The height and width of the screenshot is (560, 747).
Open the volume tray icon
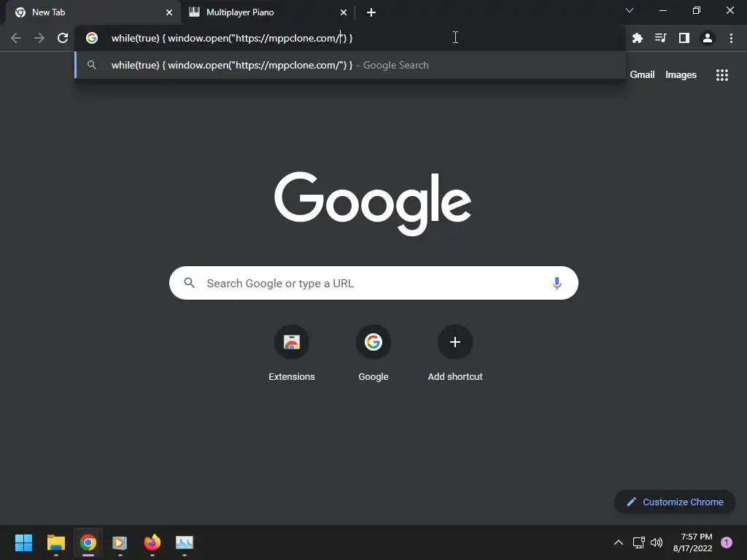pyautogui.click(x=657, y=542)
